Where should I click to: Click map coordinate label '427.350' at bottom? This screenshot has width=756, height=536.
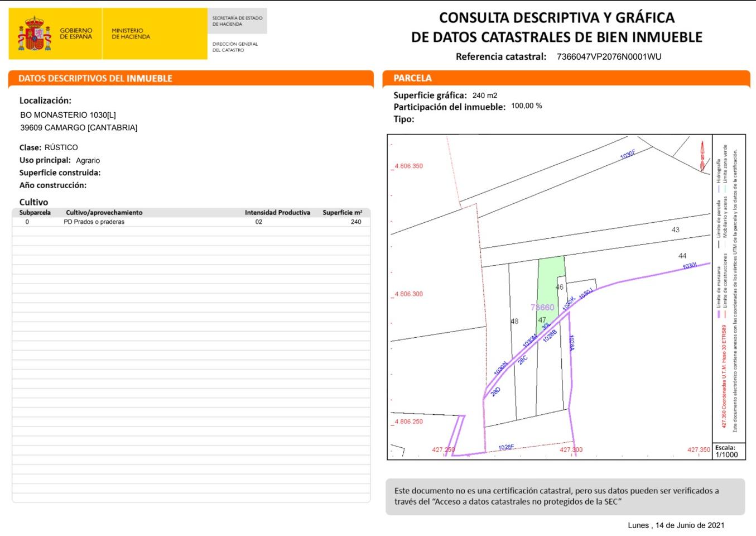pos(699,449)
